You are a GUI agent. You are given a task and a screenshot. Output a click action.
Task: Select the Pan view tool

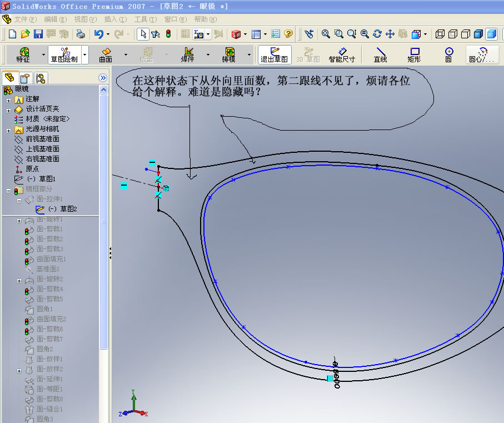(390, 34)
